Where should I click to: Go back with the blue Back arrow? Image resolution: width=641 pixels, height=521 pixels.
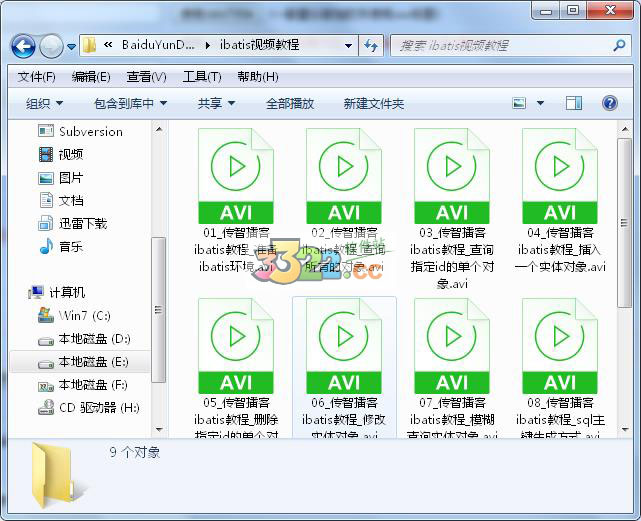[23, 46]
